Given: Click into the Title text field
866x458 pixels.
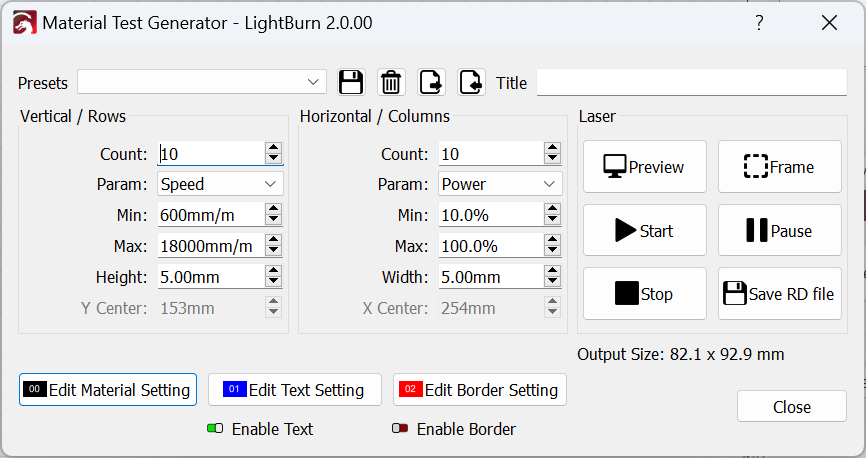Looking at the screenshot, I should [691, 83].
